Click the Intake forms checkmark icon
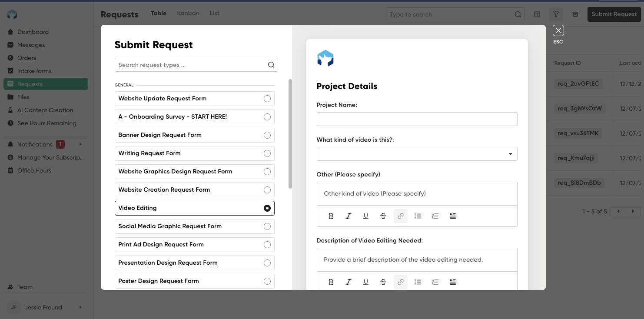The height and width of the screenshot is (319, 644). pos(10,71)
